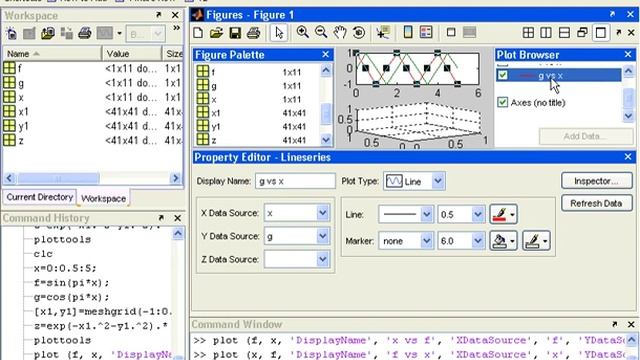Screen dimensions: 640x360
Task: Arrange figures side by side, left and right
Action: click(546, 33)
